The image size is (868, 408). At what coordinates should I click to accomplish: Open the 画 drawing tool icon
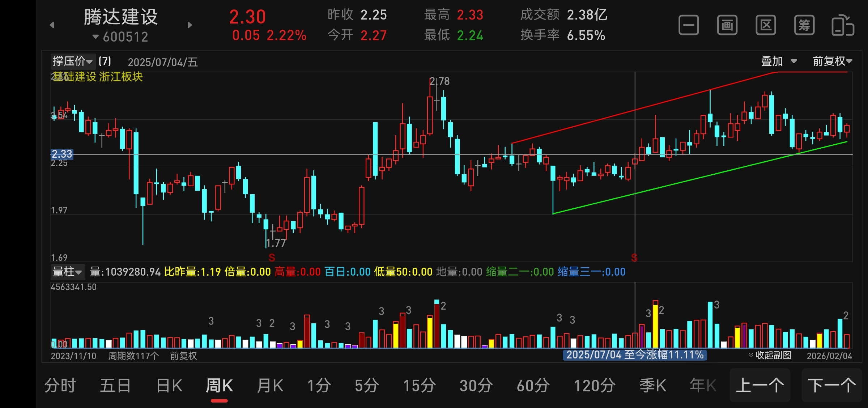pyautogui.click(x=727, y=25)
